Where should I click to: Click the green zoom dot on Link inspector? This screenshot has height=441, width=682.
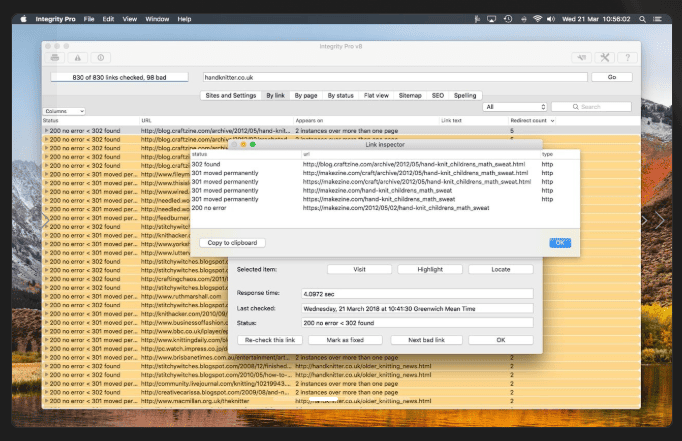(x=253, y=144)
